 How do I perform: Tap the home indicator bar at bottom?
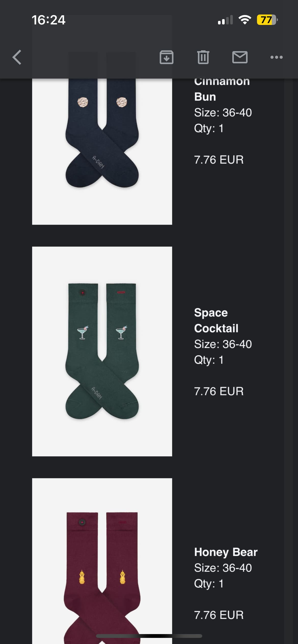pyautogui.click(x=149, y=636)
